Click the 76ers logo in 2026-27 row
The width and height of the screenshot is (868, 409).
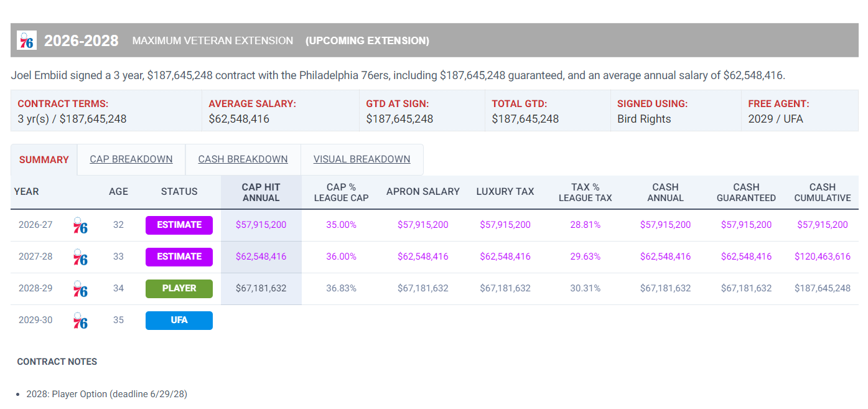[x=80, y=225]
